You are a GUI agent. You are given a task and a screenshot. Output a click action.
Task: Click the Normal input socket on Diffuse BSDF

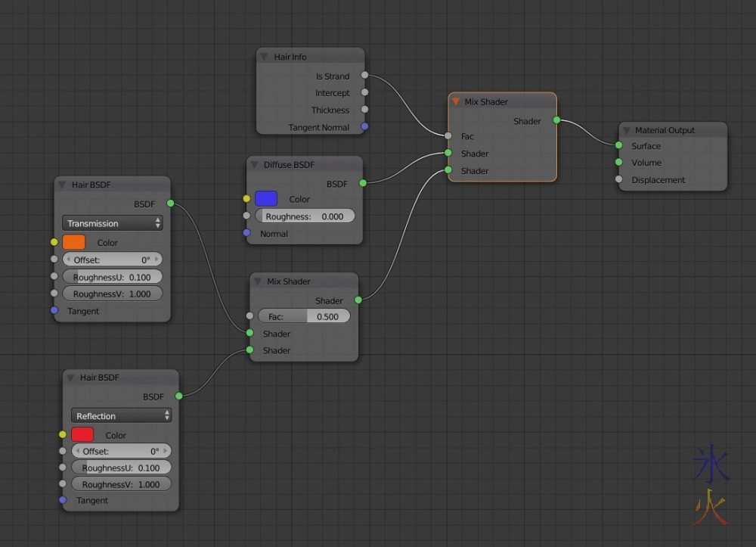pyautogui.click(x=246, y=233)
